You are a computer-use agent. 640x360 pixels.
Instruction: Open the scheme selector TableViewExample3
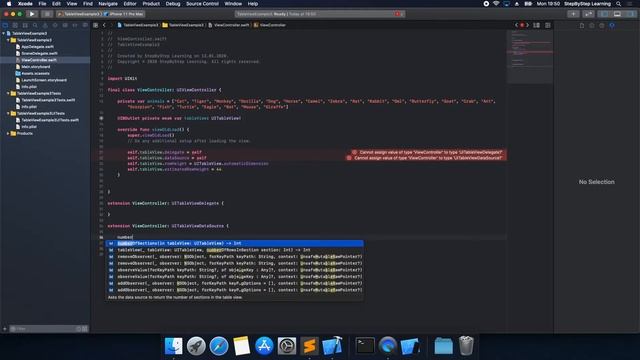79,14
